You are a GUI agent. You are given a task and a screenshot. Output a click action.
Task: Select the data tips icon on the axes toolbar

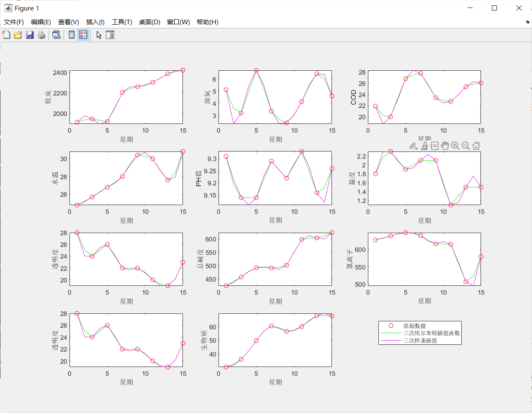434,146
